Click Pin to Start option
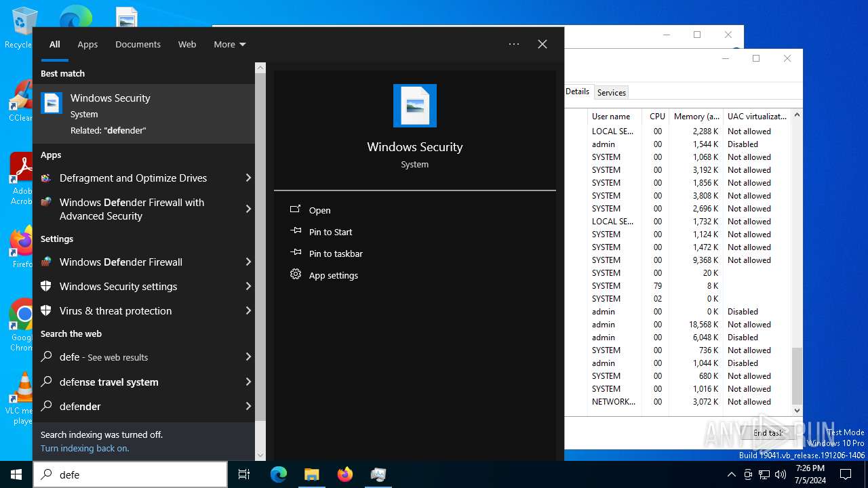 click(x=331, y=232)
